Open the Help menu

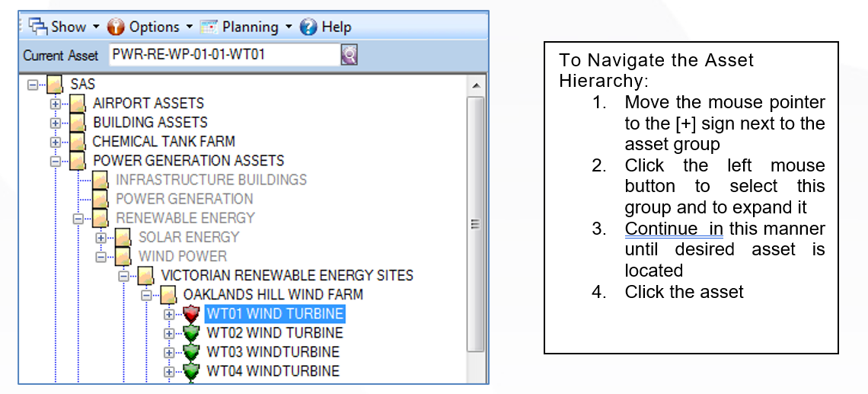(x=336, y=27)
